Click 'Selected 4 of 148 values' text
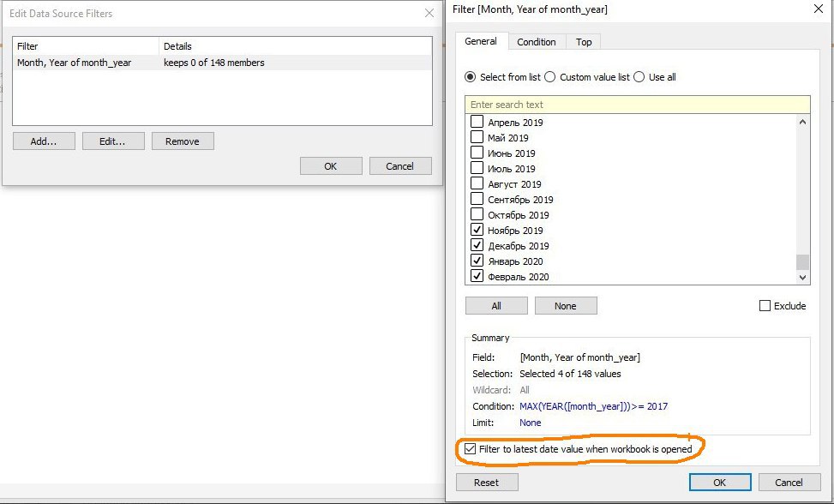Viewport: 834px width, 504px height. click(x=570, y=374)
